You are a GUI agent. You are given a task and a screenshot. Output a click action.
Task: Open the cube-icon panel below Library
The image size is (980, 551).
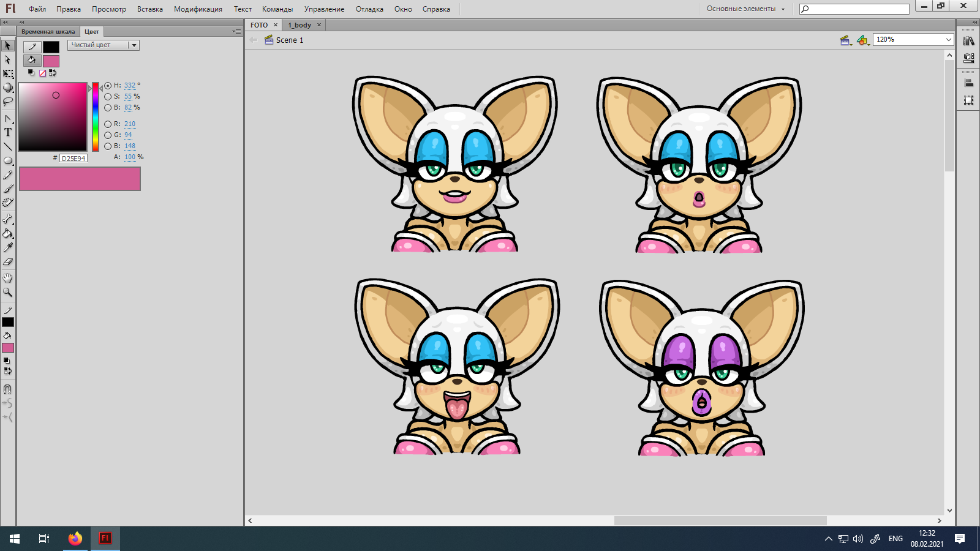coord(969,58)
